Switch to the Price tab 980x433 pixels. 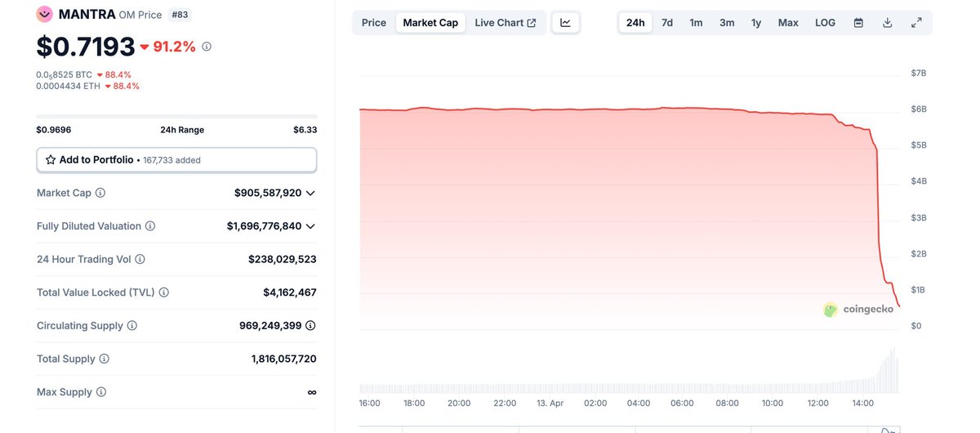pos(374,23)
